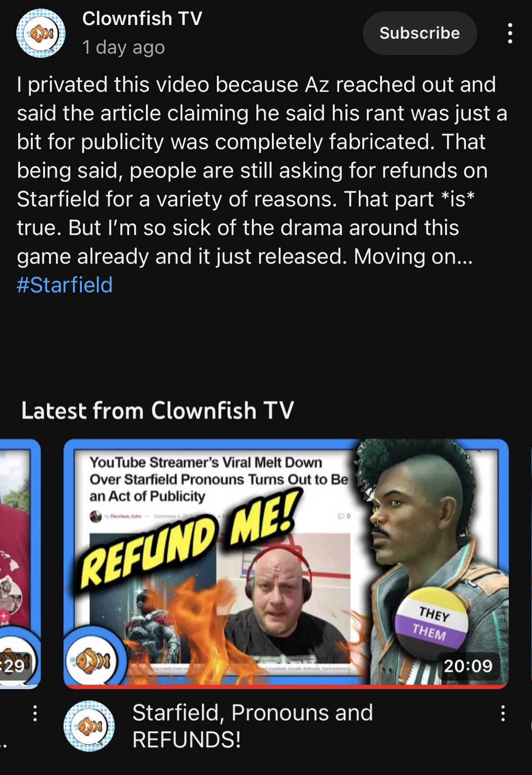Tap the :29 duration badge on the left video
Image resolution: width=532 pixels, height=775 pixels.
15,666
